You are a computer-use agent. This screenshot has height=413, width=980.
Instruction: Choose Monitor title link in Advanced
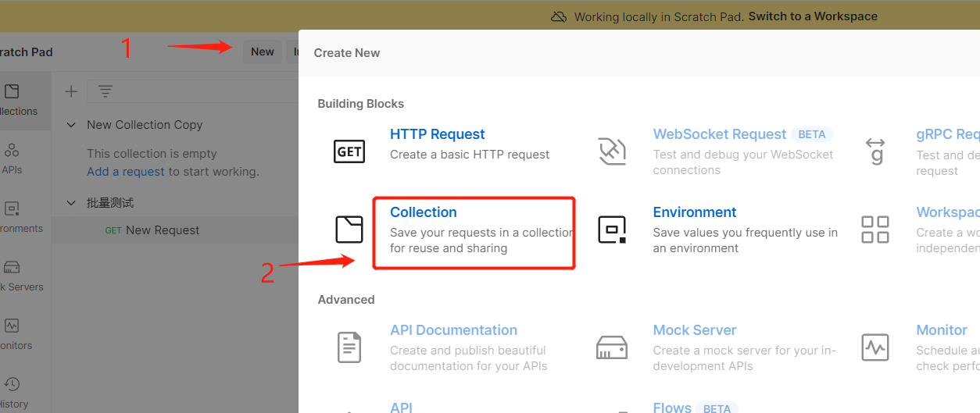tap(942, 330)
